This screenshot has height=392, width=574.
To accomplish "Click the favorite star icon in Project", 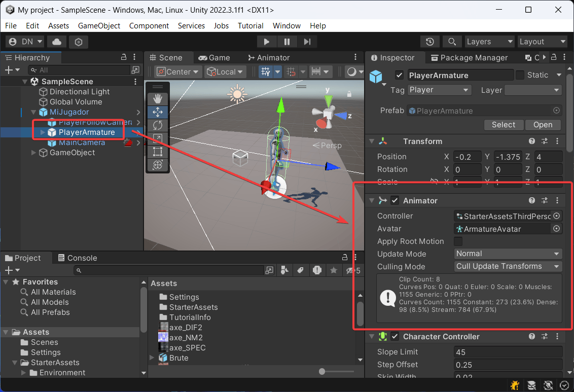I will pyautogui.click(x=334, y=270).
